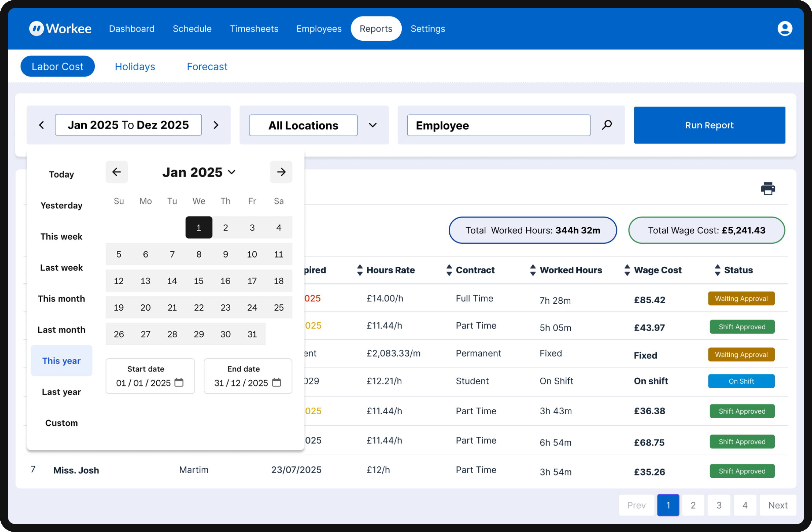Open the Jan 2025 To Dez 2025 range field

[128, 125]
